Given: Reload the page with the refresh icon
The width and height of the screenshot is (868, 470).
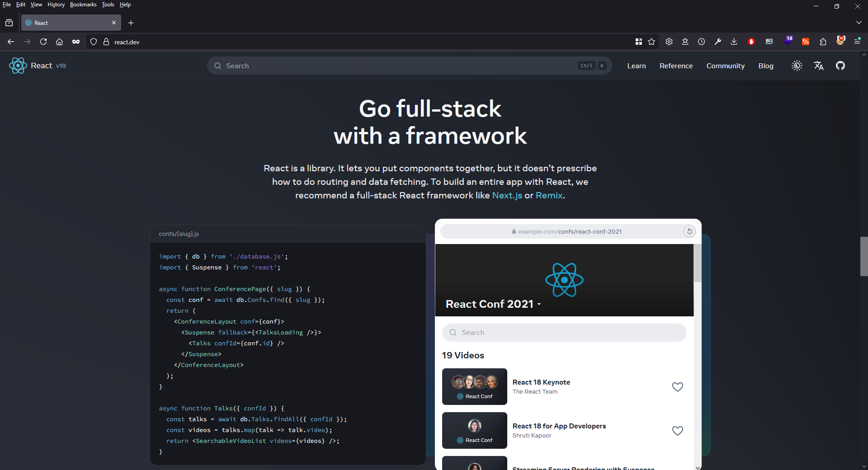Looking at the screenshot, I should pos(43,42).
